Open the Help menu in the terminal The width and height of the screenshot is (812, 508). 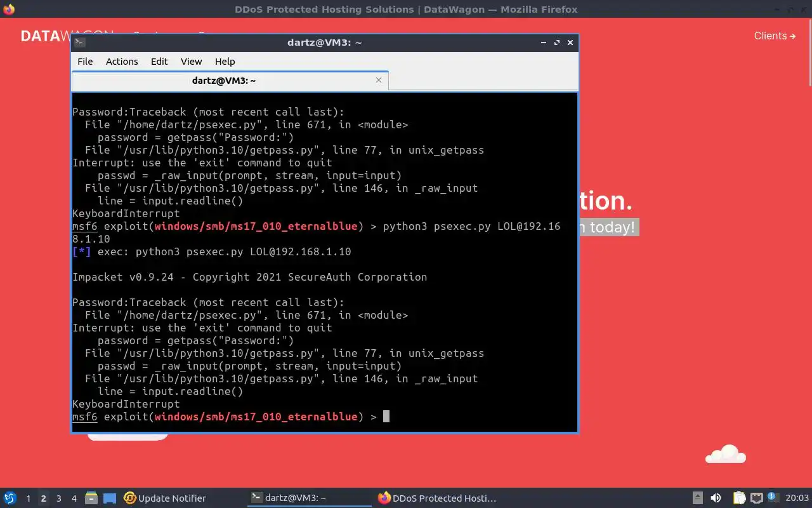pos(225,62)
